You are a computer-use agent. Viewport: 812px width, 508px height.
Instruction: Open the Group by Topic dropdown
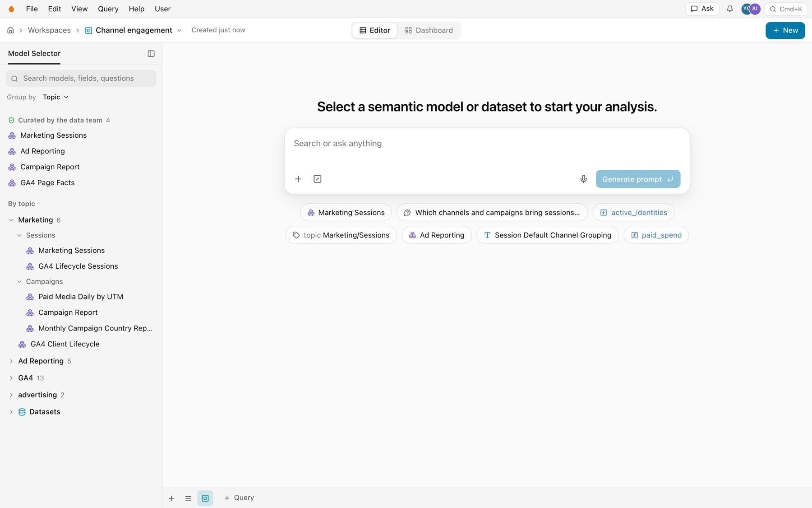click(x=55, y=97)
